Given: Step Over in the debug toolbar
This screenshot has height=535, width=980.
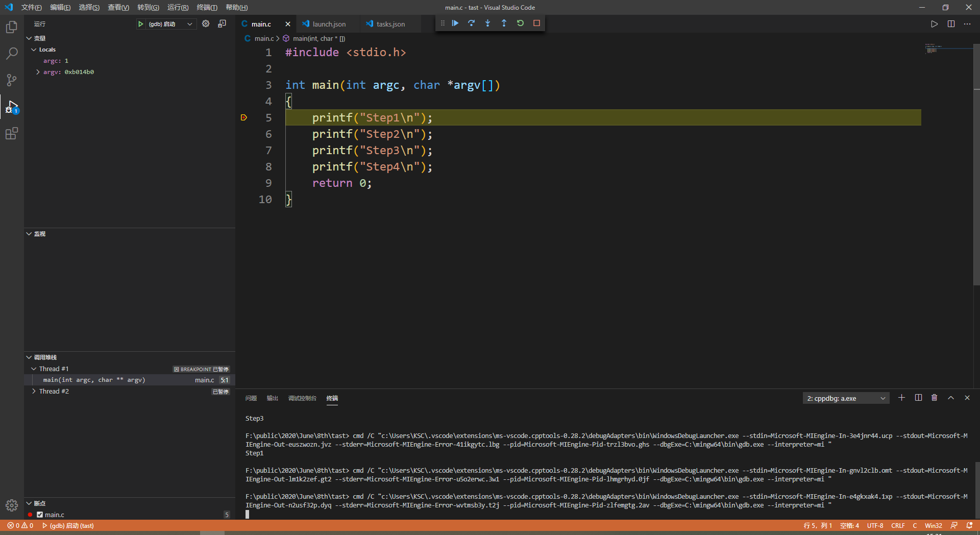Looking at the screenshot, I should 472,23.
